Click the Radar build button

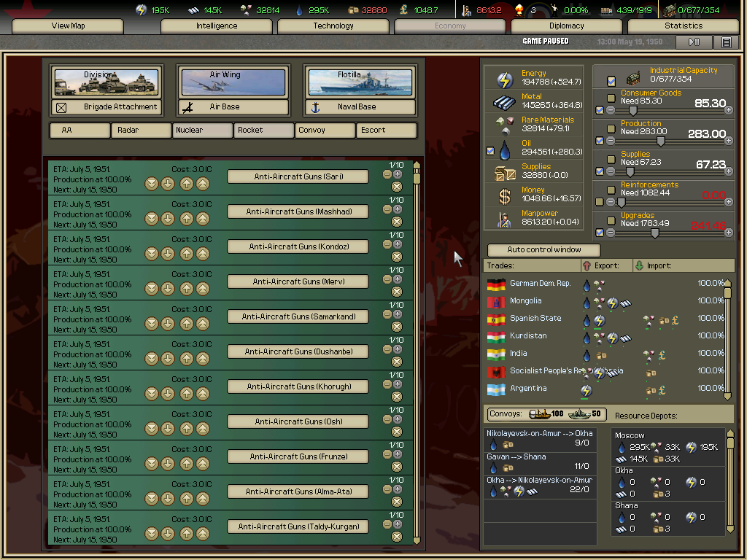point(141,130)
